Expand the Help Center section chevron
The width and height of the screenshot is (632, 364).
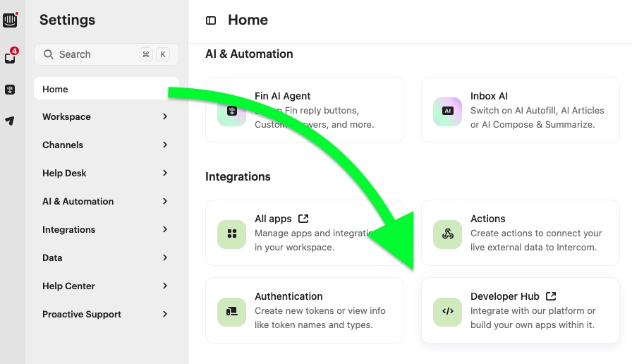[x=165, y=286]
